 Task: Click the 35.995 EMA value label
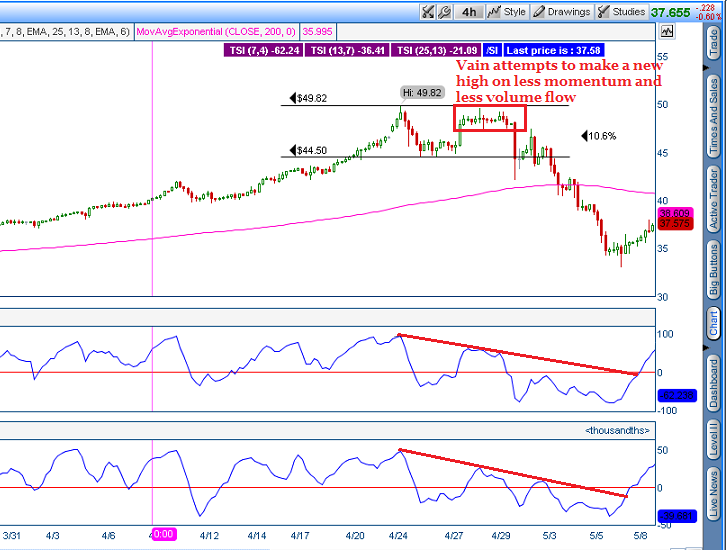(318, 32)
